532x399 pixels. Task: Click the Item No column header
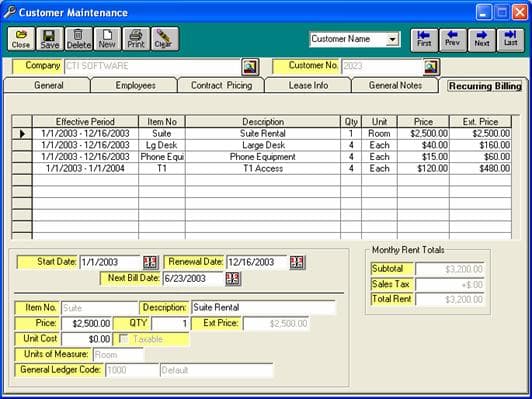[x=162, y=121]
